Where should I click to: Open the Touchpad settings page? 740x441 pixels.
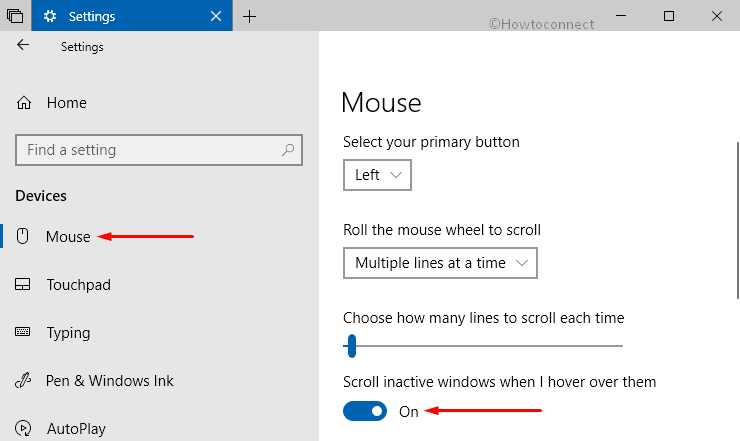[x=79, y=285]
